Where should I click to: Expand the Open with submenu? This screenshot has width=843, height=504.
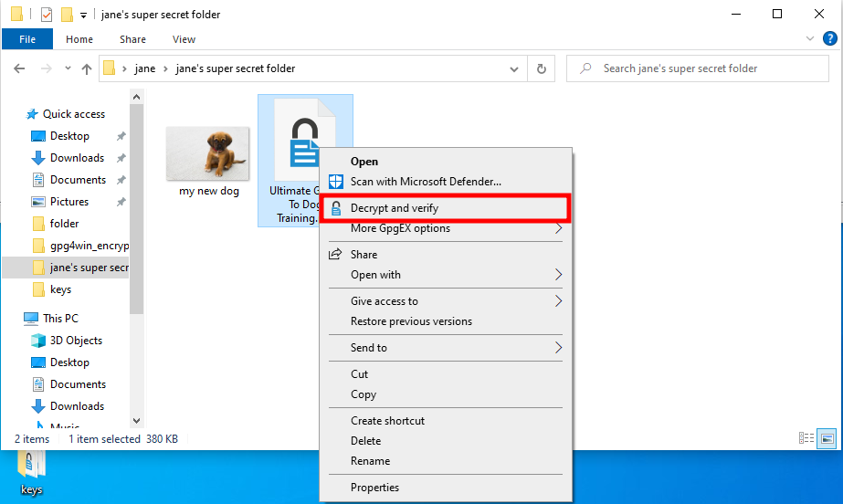pos(558,275)
